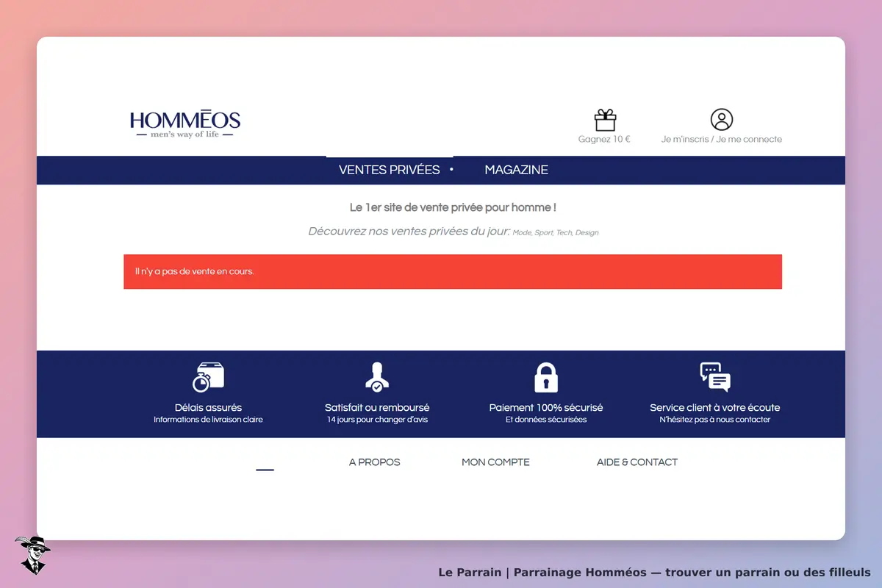Click 'Satisfait ou remboursé' text
Image resolution: width=882 pixels, height=588 pixels.
pos(377,408)
